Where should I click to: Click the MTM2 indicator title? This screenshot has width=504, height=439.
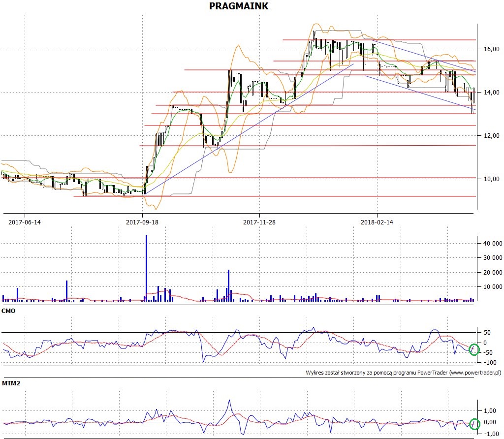click(x=11, y=383)
